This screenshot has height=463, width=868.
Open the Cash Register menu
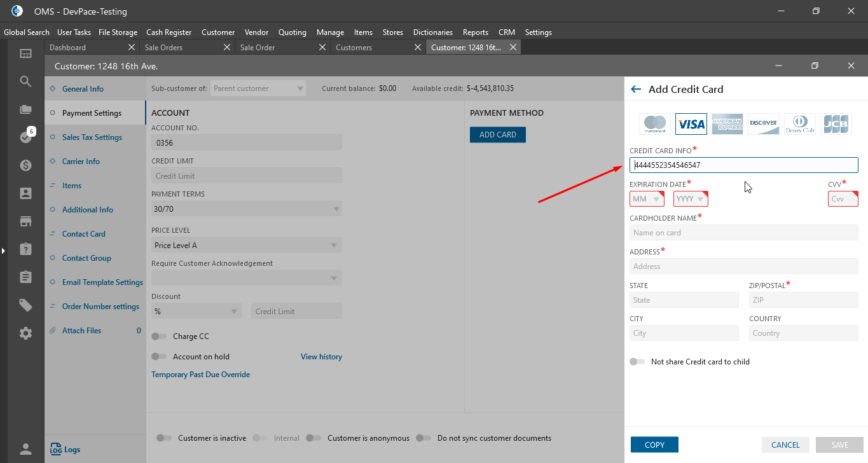coord(169,32)
